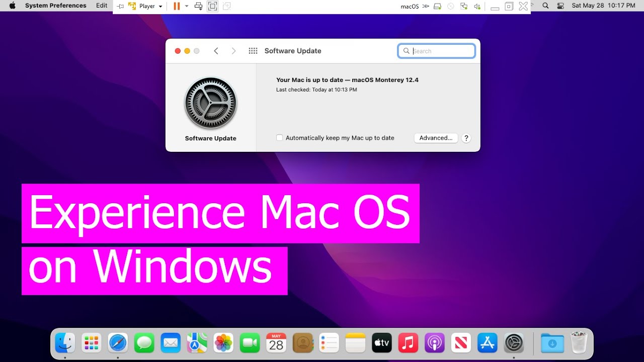Image resolution: width=644 pixels, height=362 pixels.
Task: Open the Messages app in Dock
Action: pyautogui.click(x=144, y=343)
